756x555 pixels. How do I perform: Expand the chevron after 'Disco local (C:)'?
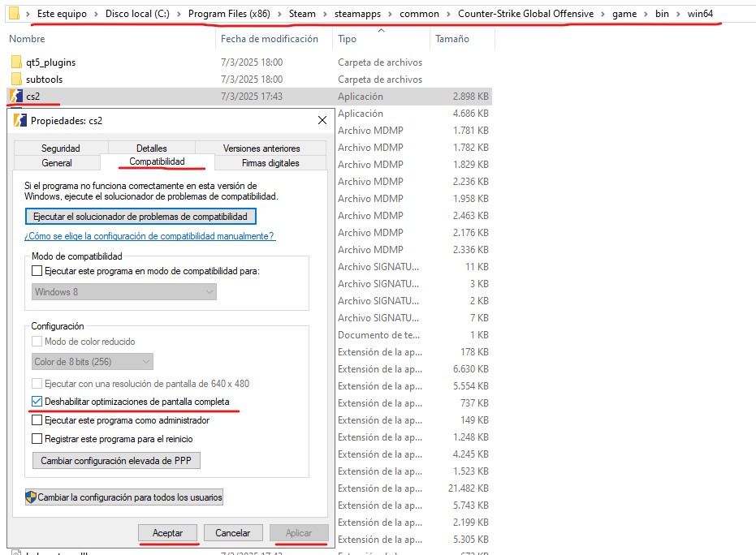pyautogui.click(x=179, y=14)
